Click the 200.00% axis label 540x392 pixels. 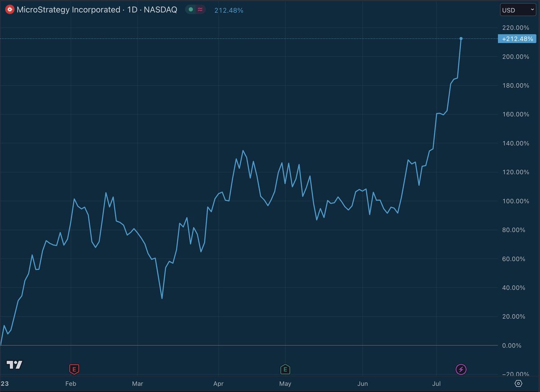click(516, 57)
